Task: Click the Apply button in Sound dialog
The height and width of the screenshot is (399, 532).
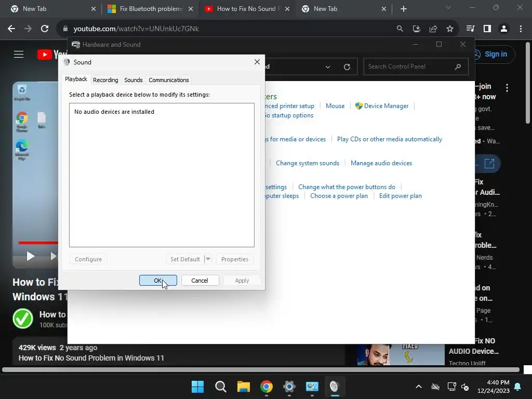Action: (x=242, y=281)
